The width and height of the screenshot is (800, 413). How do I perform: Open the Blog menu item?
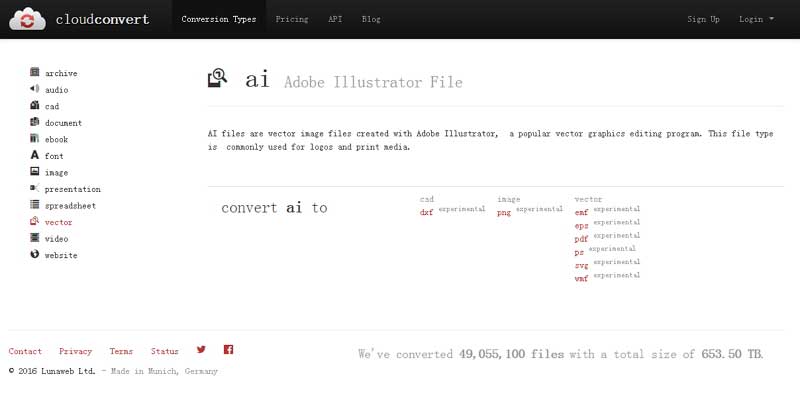pyautogui.click(x=371, y=19)
